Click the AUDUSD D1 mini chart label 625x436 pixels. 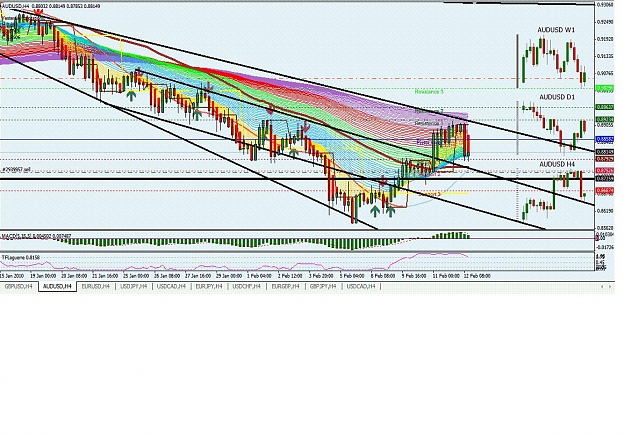point(557,97)
